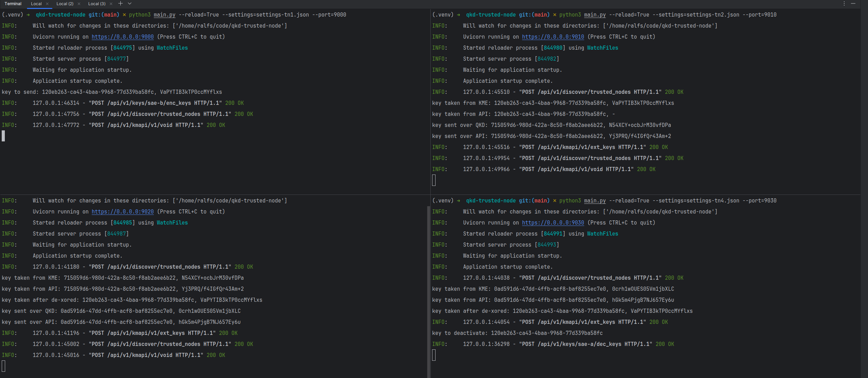
Task: Click server process ID 844977
Action: click(x=117, y=59)
